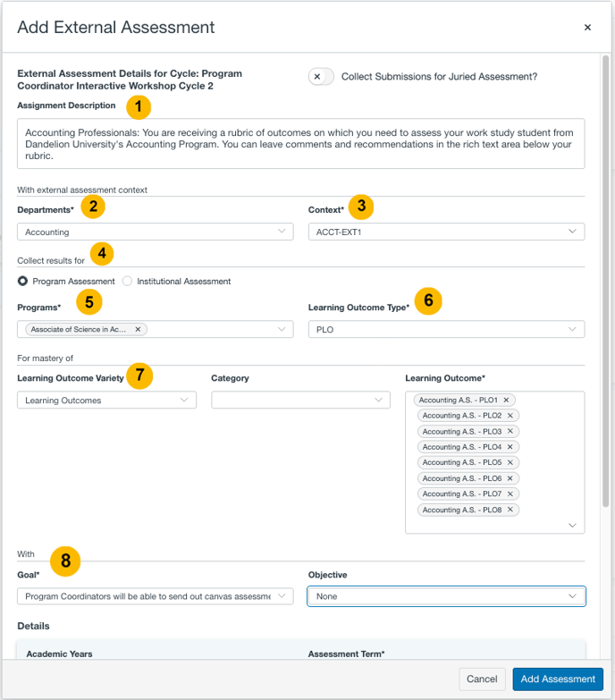Viewport: 615px width, 700px height.
Task: Click the Cancel button
Action: 482,679
